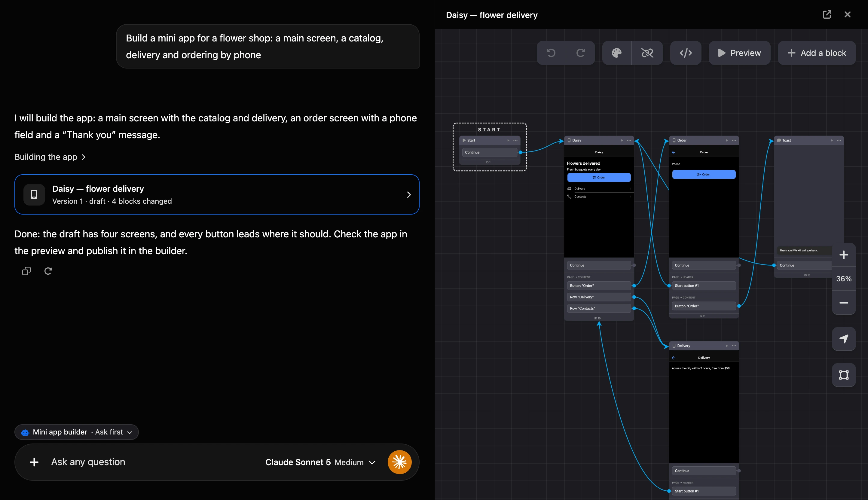
Task: Click Continue output of the Toast block
Action: (x=804, y=265)
